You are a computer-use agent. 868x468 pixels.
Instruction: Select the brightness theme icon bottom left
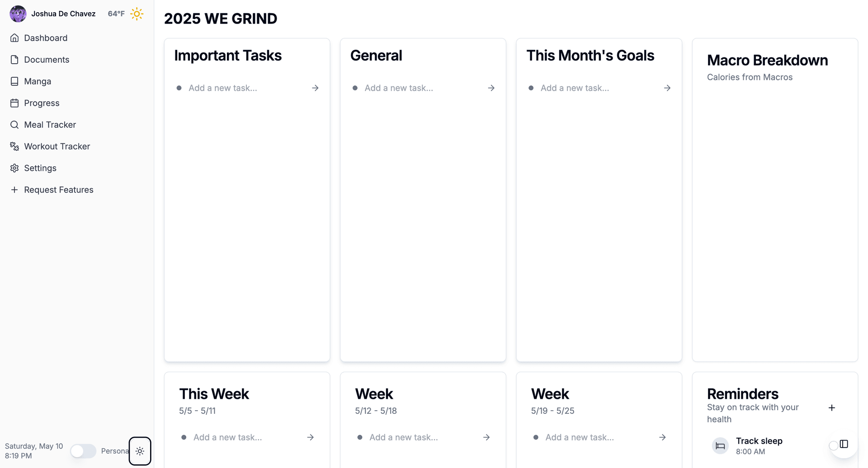coord(140,450)
